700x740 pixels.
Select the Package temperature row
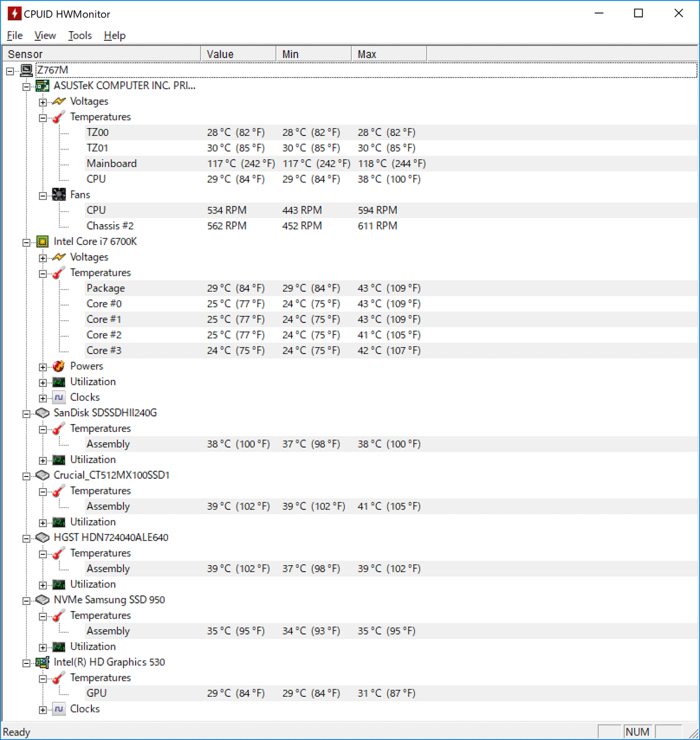(392, 288)
